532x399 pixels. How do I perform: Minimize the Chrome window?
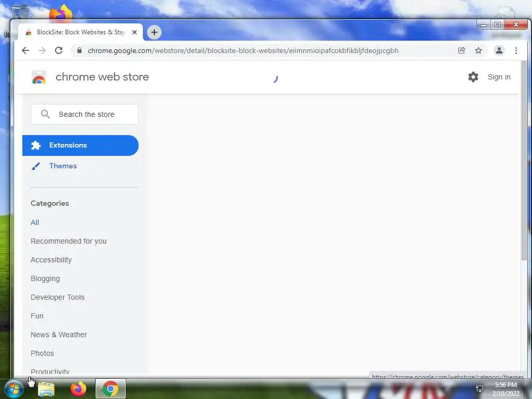click(x=484, y=25)
